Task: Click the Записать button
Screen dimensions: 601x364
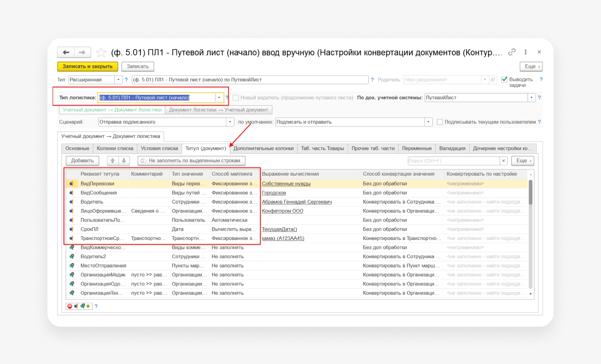Action: [138, 66]
